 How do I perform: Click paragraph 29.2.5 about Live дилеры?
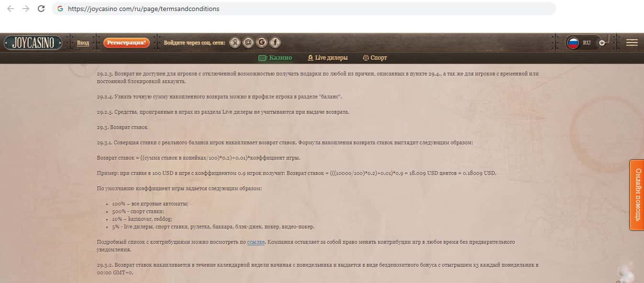[x=223, y=112]
